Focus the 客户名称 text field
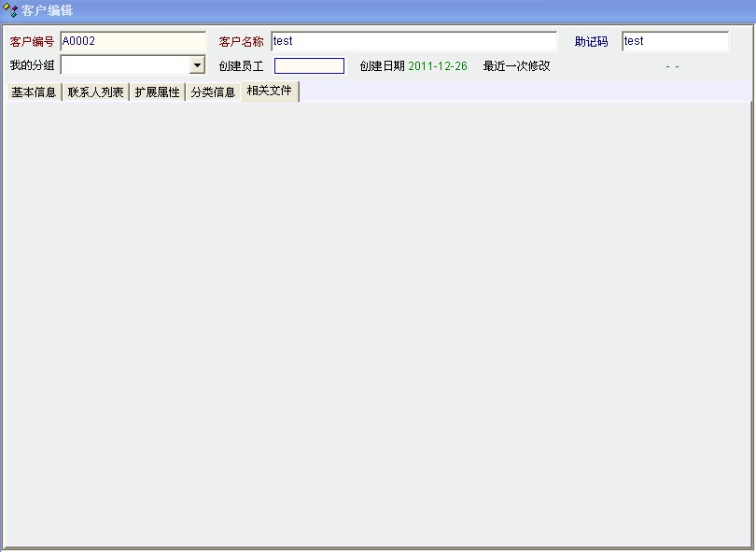Viewport: 756px width, 552px height. click(x=413, y=41)
